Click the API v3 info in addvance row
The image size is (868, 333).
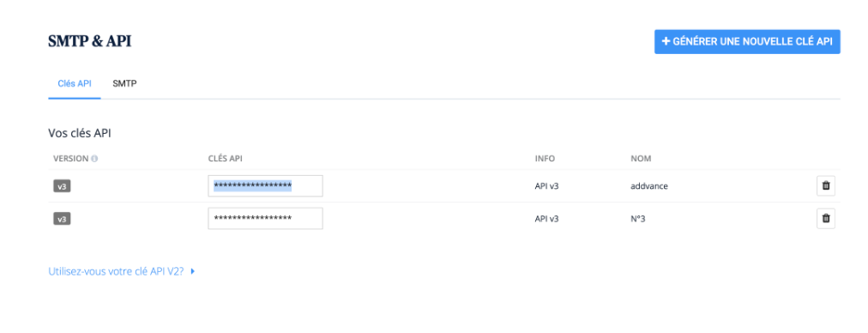[x=547, y=186]
